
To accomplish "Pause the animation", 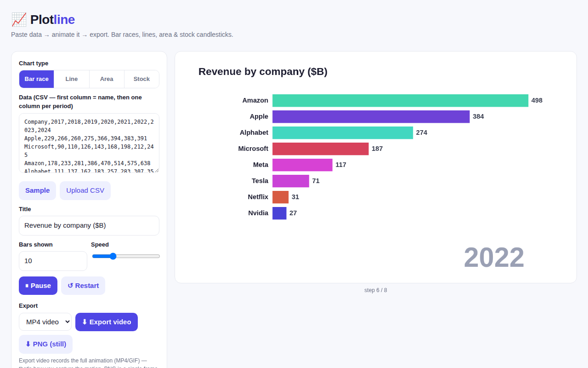I will (x=38, y=286).
